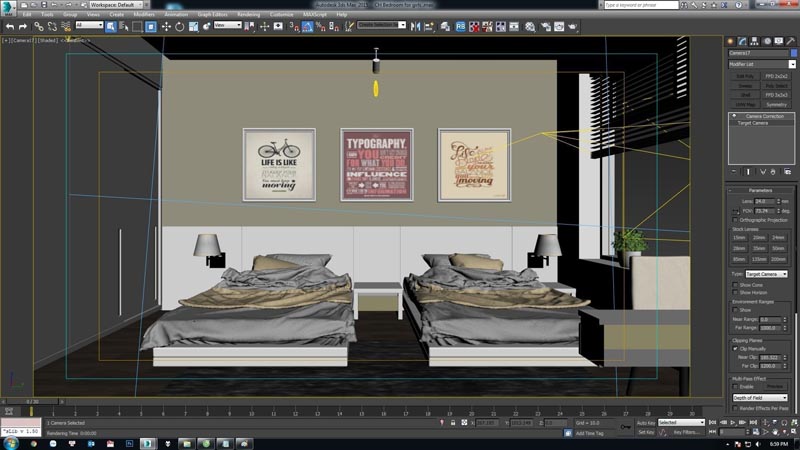The height and width of the screenshot is (450, 800).
Task: Click the Mirror tool icon
Action: pos(415,26)
